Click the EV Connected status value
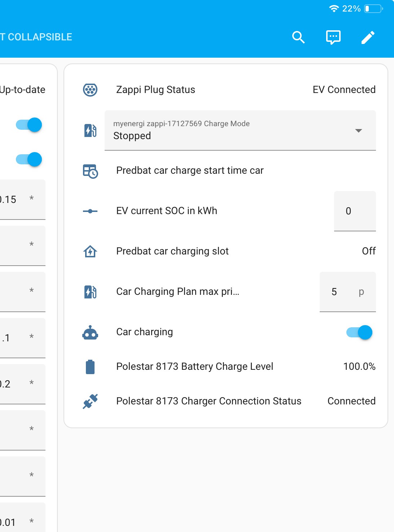 (x=344, y=90)
